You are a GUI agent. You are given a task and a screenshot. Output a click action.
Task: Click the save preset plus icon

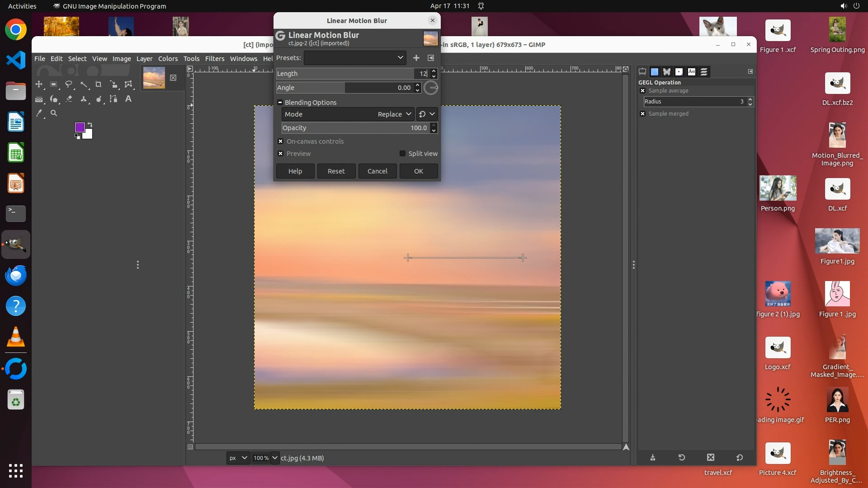pyautogui.click(x=416, y=58)
